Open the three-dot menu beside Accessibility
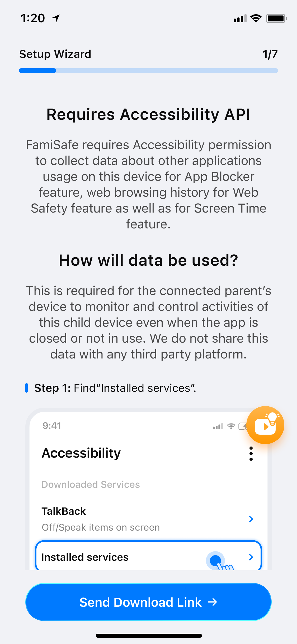 pos(251,454)
